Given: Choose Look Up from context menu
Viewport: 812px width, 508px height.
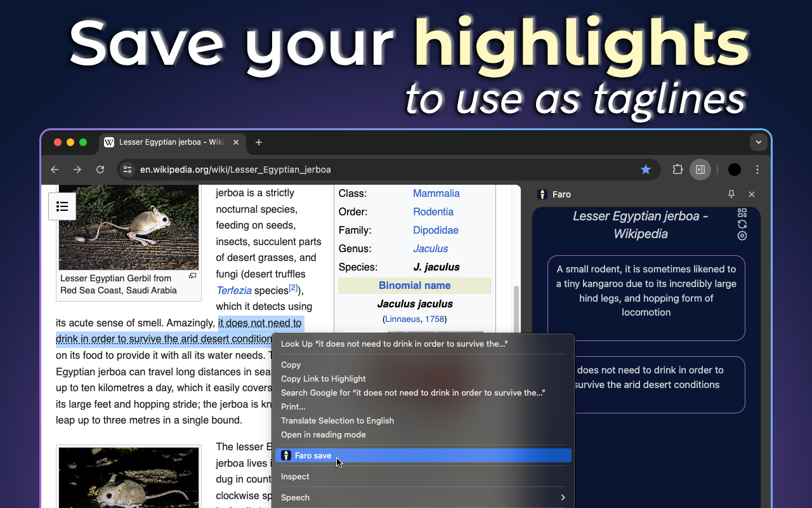Looking at the screenshot, I should 423,344.
